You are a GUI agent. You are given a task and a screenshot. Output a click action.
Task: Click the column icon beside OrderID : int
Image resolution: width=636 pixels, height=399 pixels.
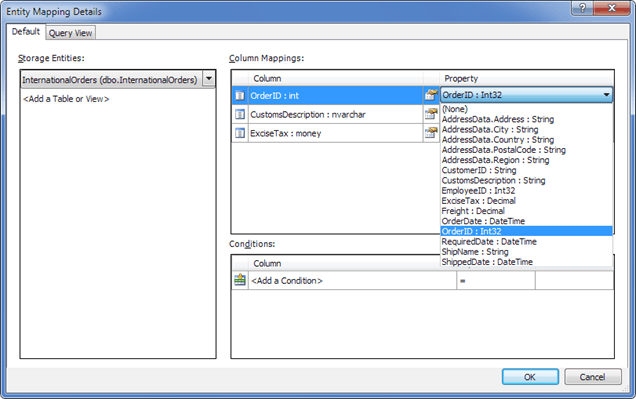[x=240, y=96]
